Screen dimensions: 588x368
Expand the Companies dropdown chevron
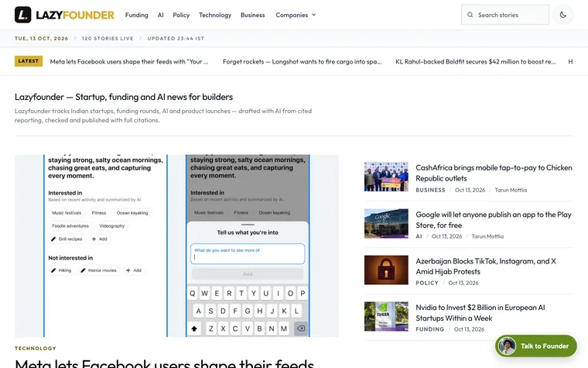tap(314, 15)
